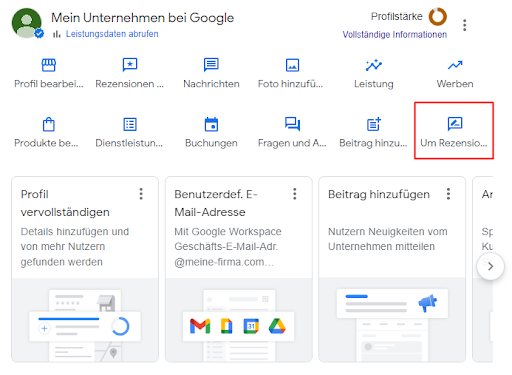This screenshot has height=375, width=512.
Task: Show next cards with the right chevron
Action: 490,266
